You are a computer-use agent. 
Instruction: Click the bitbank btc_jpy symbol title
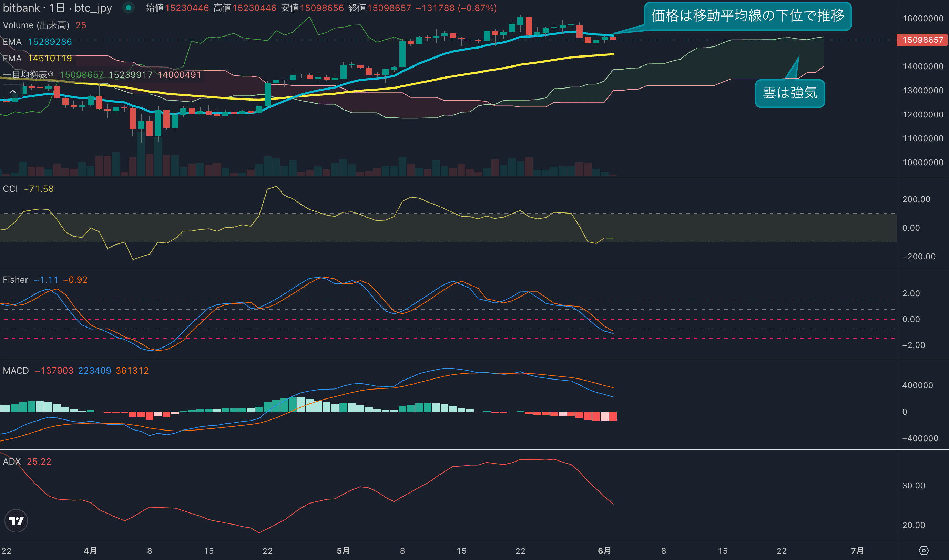tap(58, 8)
